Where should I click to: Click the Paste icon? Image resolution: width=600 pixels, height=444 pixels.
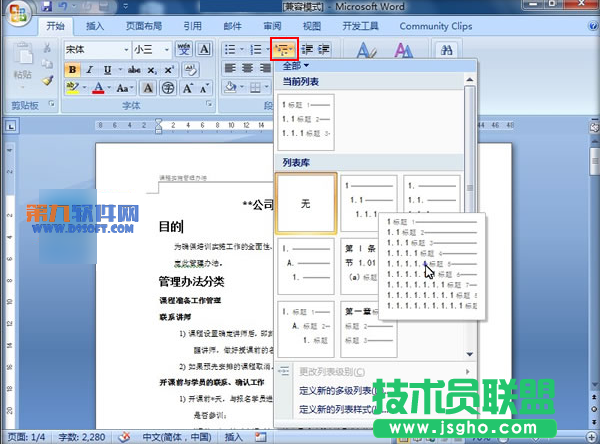[23, 53]
